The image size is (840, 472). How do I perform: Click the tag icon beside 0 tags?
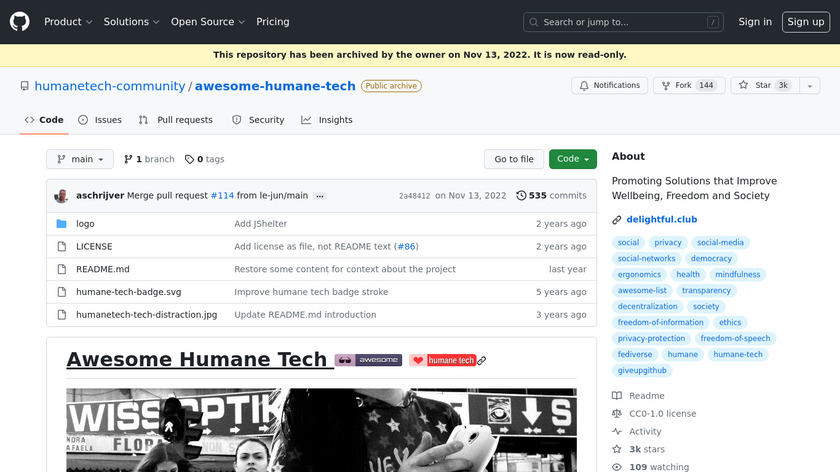click(189, 159)
